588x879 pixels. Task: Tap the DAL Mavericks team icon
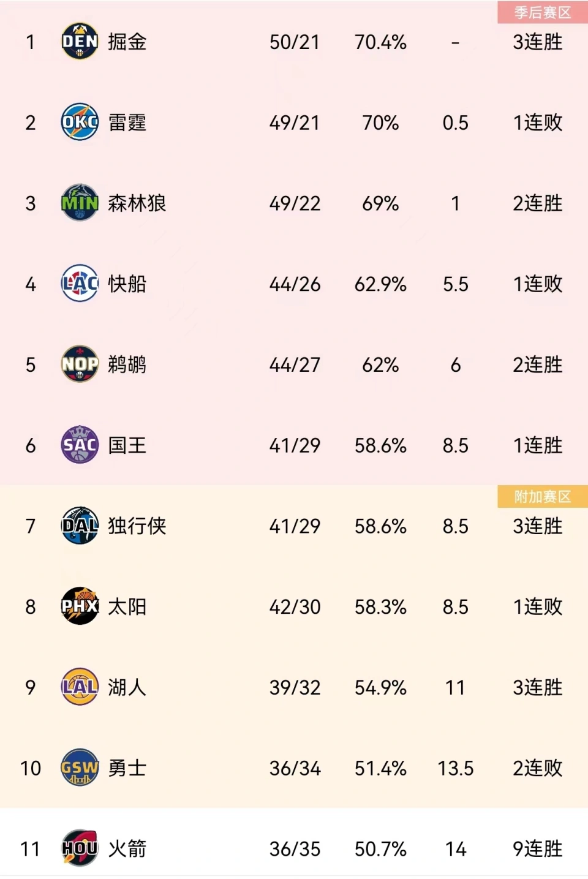tap(80, 526)
